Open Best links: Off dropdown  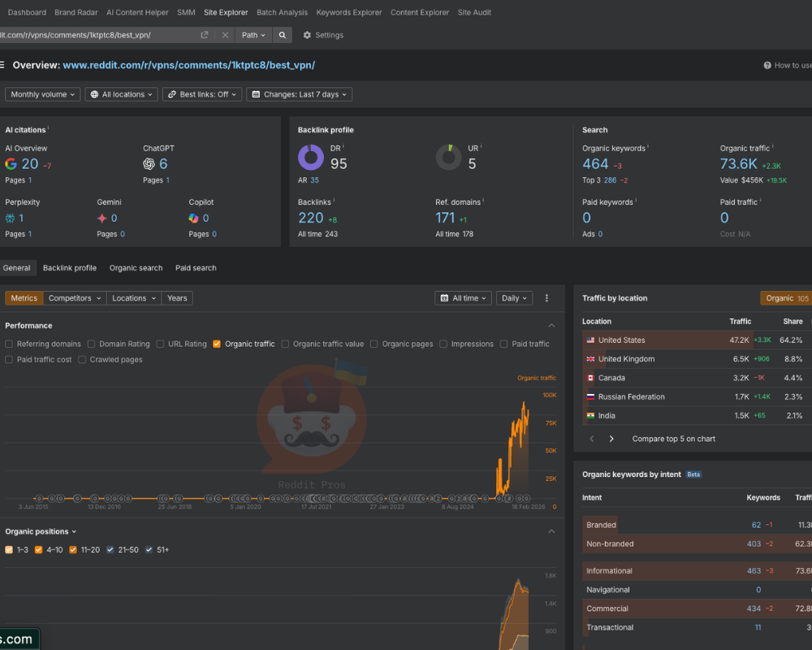pos(202,94)
